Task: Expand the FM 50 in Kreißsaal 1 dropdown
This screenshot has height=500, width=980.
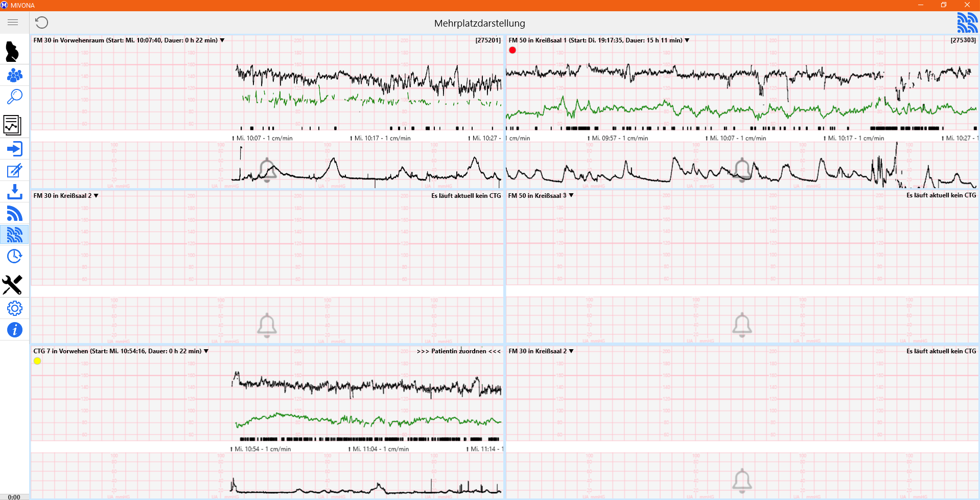Action: [687, 40]
